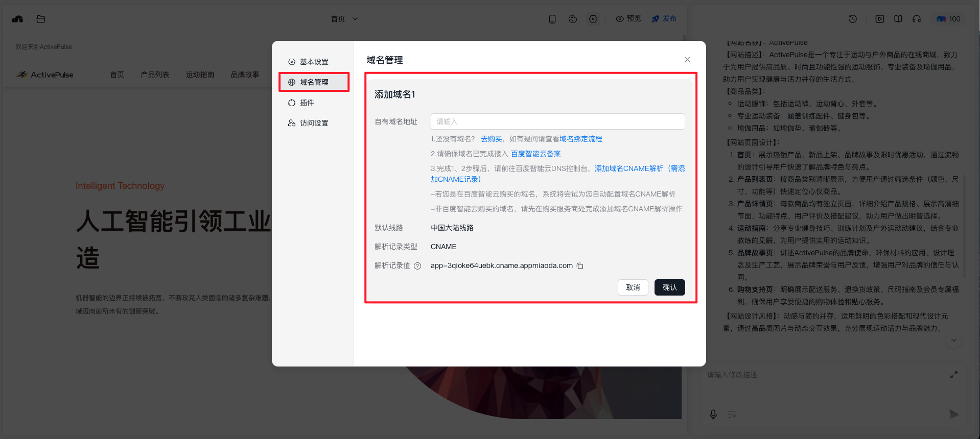Open the documentation book icon

click(x=898, y=19)
